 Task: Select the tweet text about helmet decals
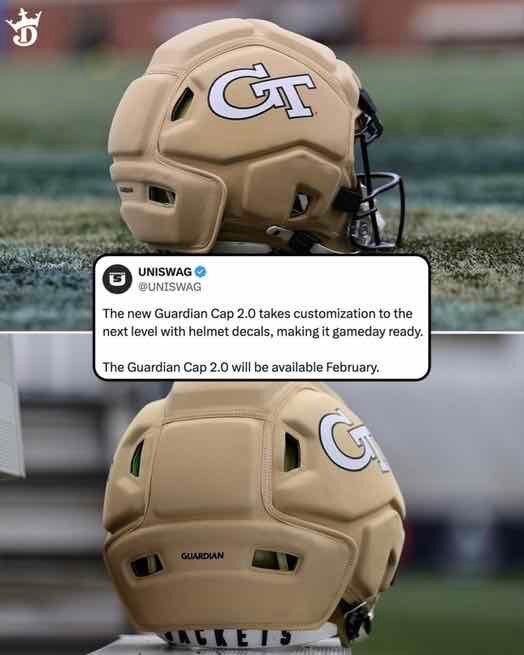tap(263, 322)
